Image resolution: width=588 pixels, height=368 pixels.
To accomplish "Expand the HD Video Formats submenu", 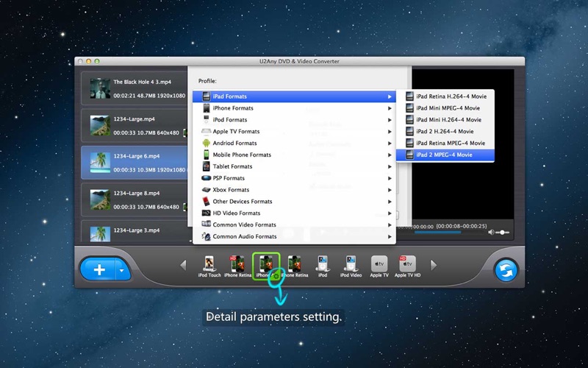I will [x=294, y=213].
